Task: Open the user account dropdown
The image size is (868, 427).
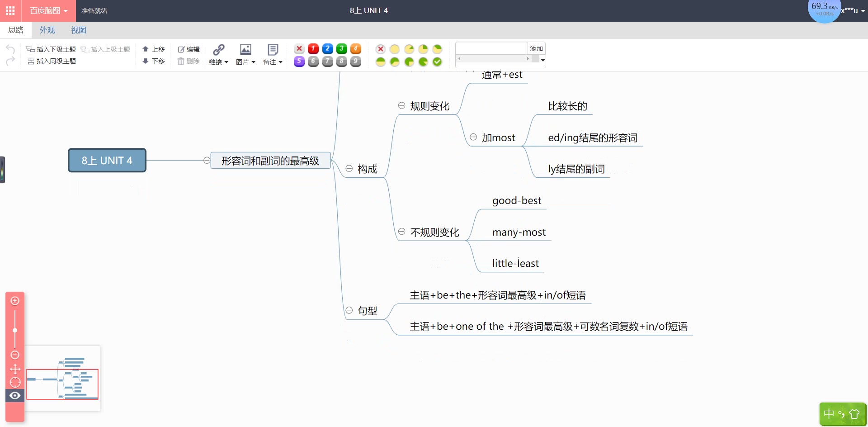Action: 853,10
